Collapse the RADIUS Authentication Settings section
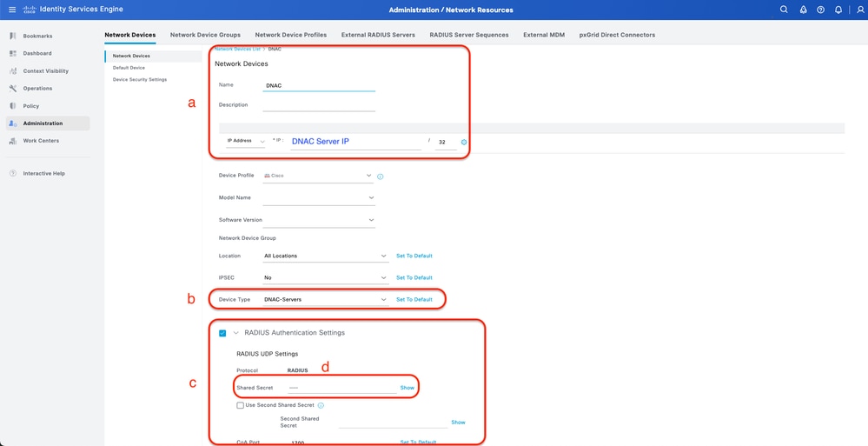This screenshot has width=868, height=446. [236, 333]
